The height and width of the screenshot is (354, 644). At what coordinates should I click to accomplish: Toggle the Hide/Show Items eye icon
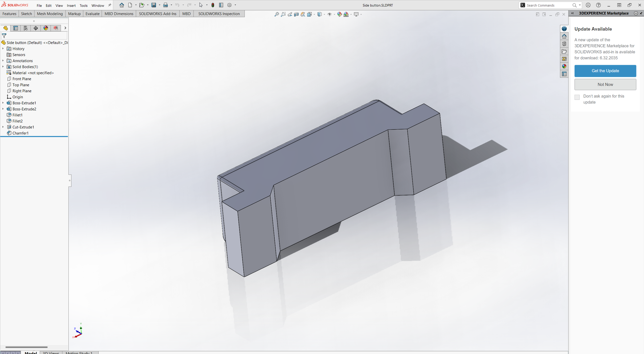click(330, 14)
